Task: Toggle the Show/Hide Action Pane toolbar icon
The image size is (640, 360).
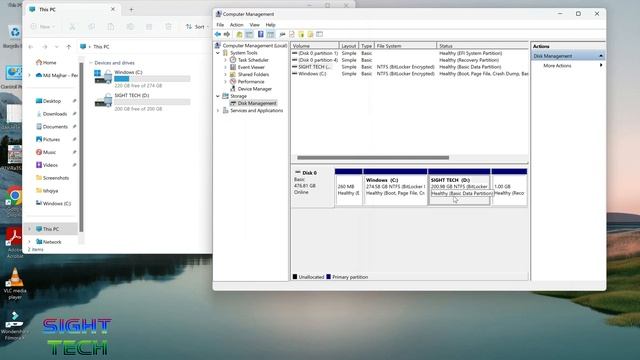Action: (x=270, y=34)
